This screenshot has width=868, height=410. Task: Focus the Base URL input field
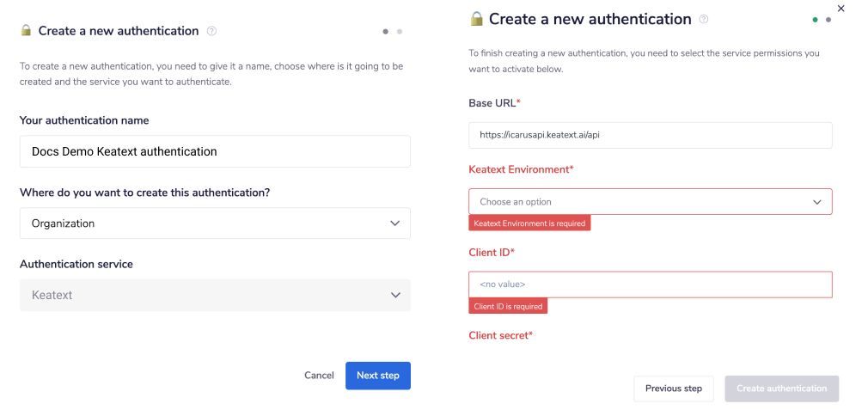pyautogui.click(x=651, y=135)
